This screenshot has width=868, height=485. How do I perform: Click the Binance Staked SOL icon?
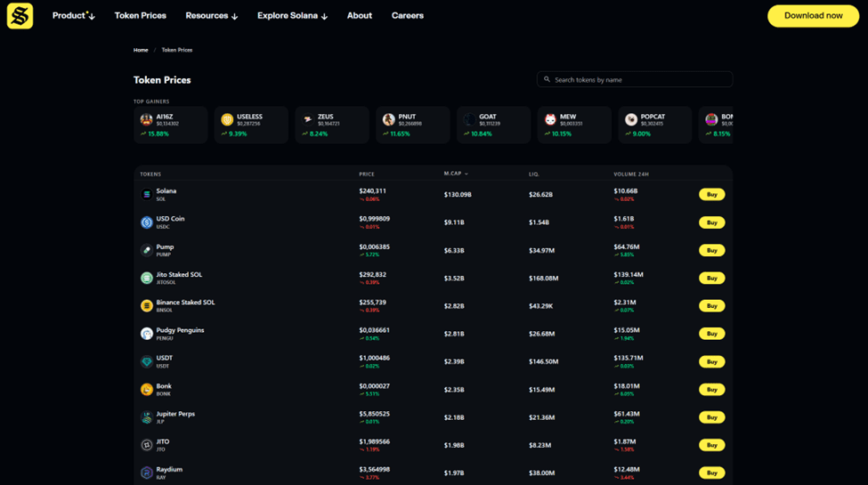[147, 305]
